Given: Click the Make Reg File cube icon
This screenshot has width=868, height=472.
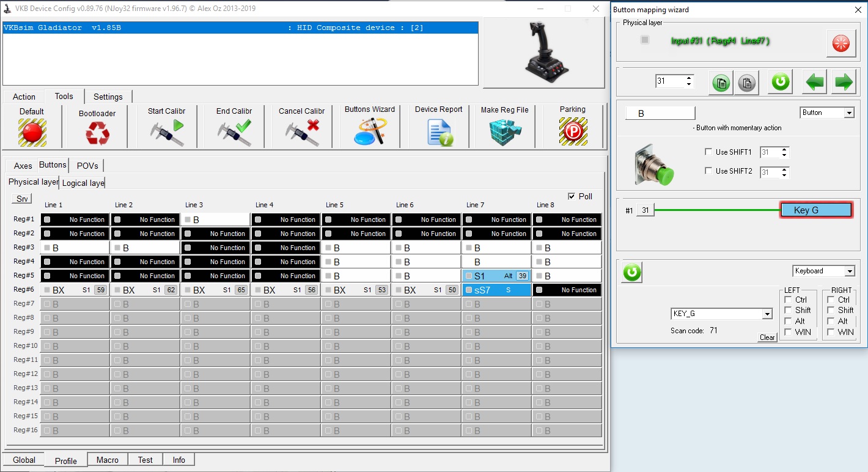Looking at the screenshot, I should click(504, 131).
